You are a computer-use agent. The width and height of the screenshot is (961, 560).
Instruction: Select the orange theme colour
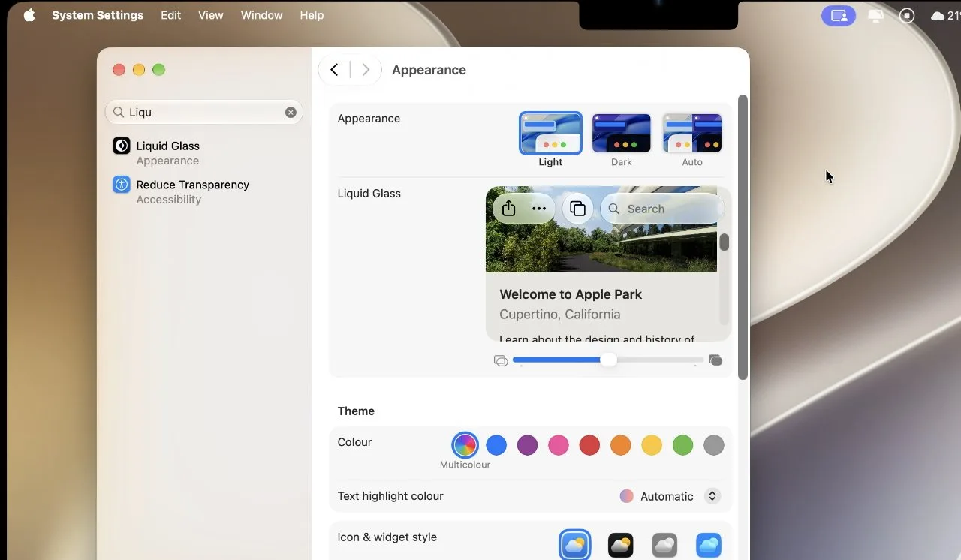tap(620, 445)
